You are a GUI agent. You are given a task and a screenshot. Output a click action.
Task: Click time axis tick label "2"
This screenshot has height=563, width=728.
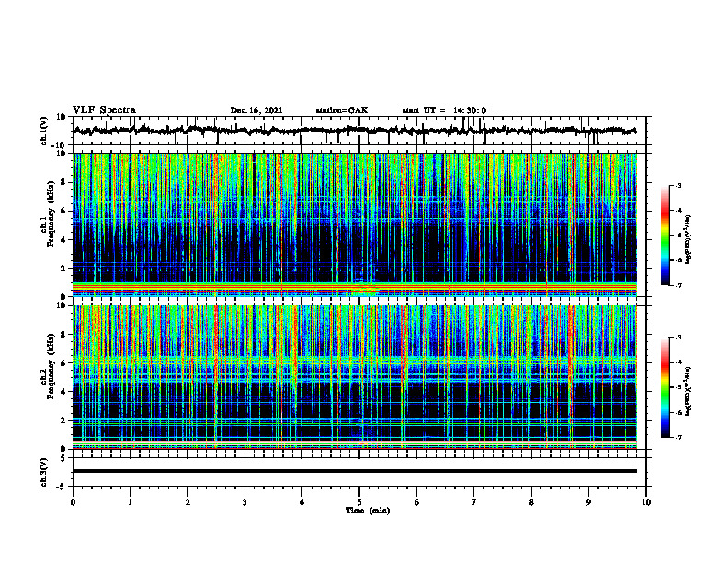(188, 502)
